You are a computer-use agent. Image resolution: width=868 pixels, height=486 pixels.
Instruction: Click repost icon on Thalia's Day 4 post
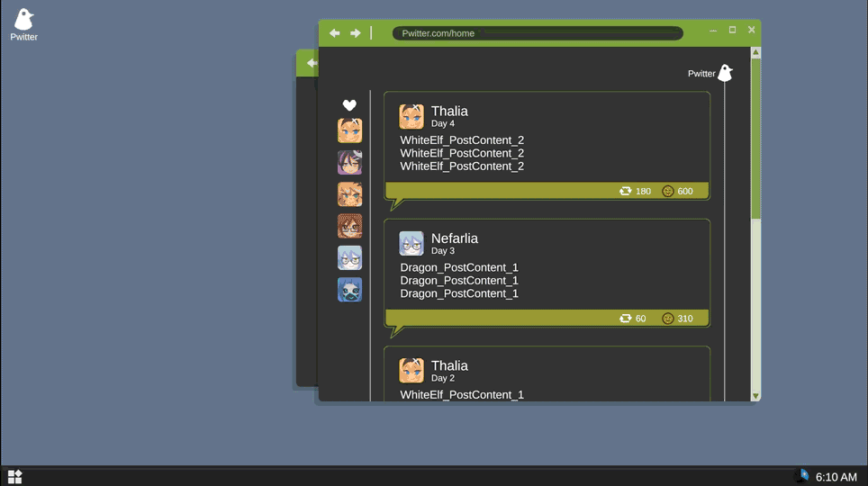(x=625, y=191)
